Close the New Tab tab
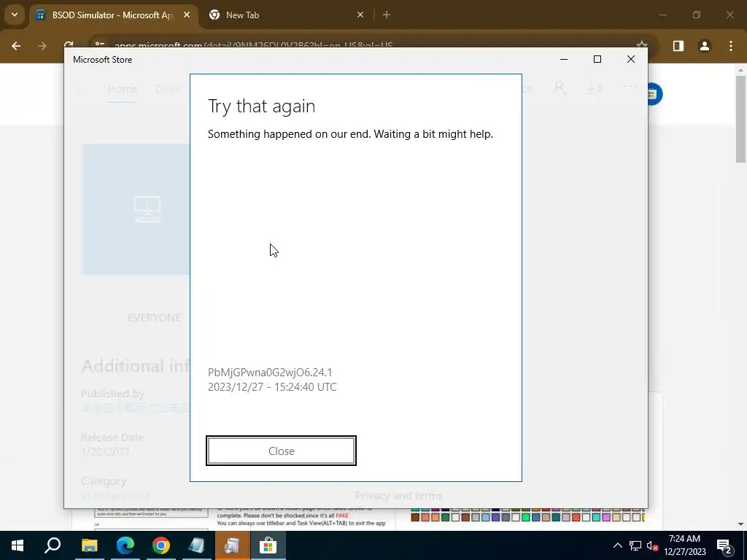Image resolution: width=747 pixels, height=560 pixels. (360, 15)
